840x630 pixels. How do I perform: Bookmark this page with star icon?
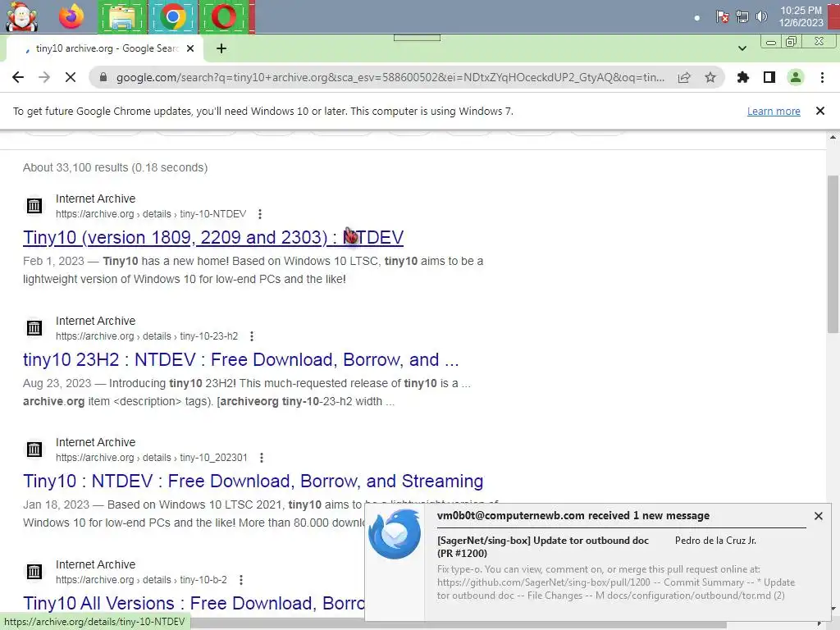710,77
